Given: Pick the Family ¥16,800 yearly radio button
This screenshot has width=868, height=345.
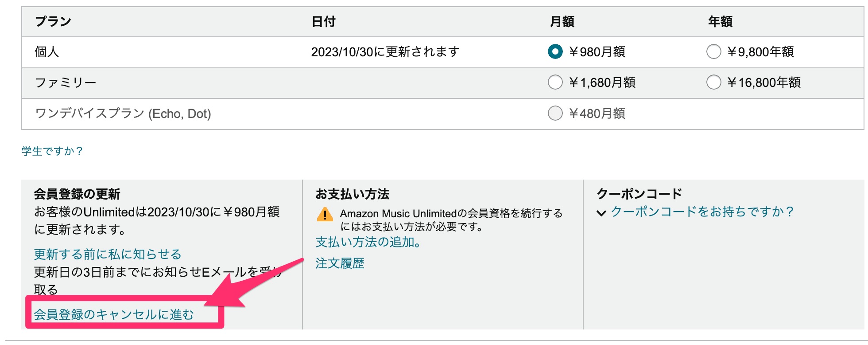Looking at the screenshot, I should 713,82.
